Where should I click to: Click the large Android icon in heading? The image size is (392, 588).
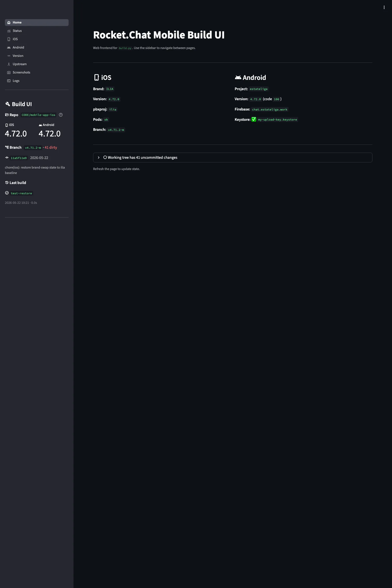click(238, 77)
